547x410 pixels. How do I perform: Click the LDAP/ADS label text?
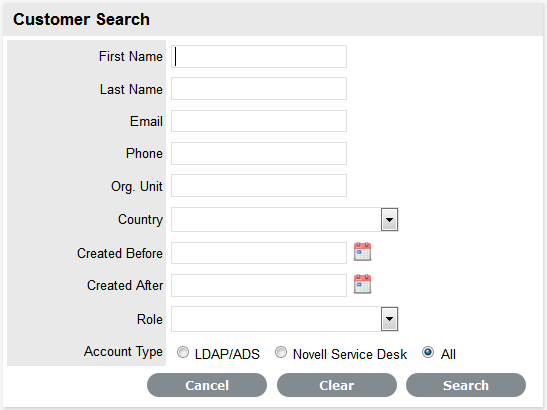(x=227, y=354)
